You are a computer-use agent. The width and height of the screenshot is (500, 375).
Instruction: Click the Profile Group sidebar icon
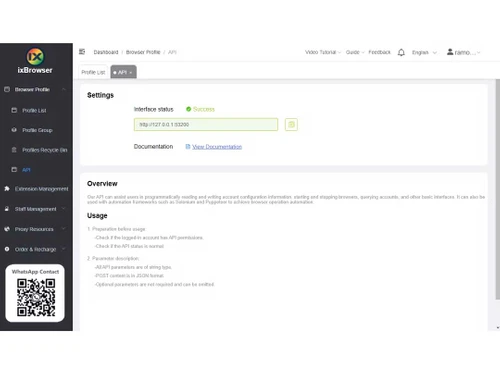pyautogui.click(x=14, y=130)
